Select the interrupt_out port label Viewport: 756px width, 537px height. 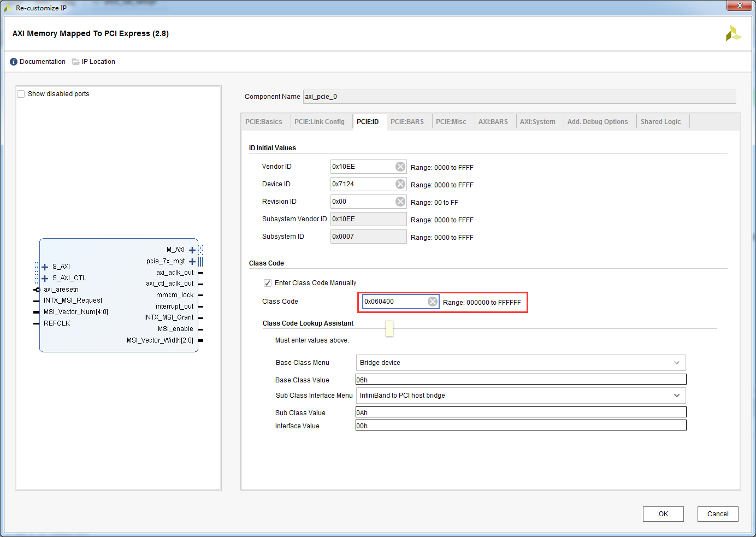pyautogui.click(x=174, y=306)
